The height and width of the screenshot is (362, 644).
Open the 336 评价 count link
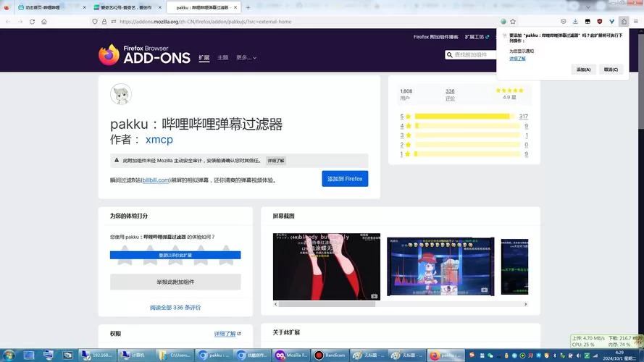(450, 94)
